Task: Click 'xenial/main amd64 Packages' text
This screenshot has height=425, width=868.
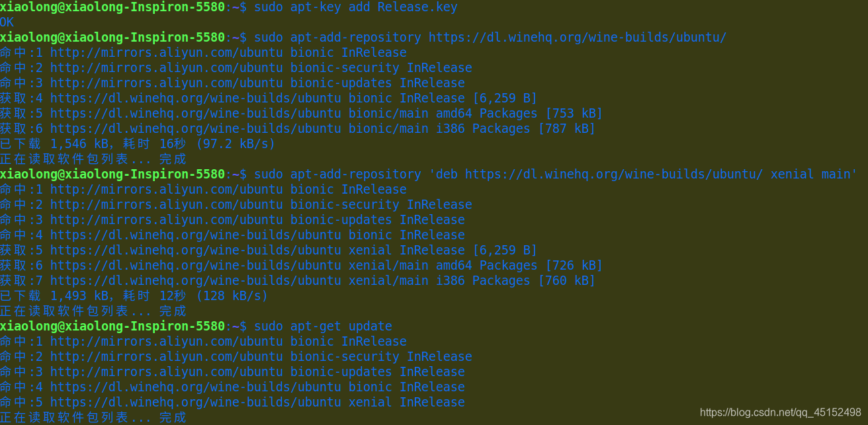Action: [x=443, y=266]
